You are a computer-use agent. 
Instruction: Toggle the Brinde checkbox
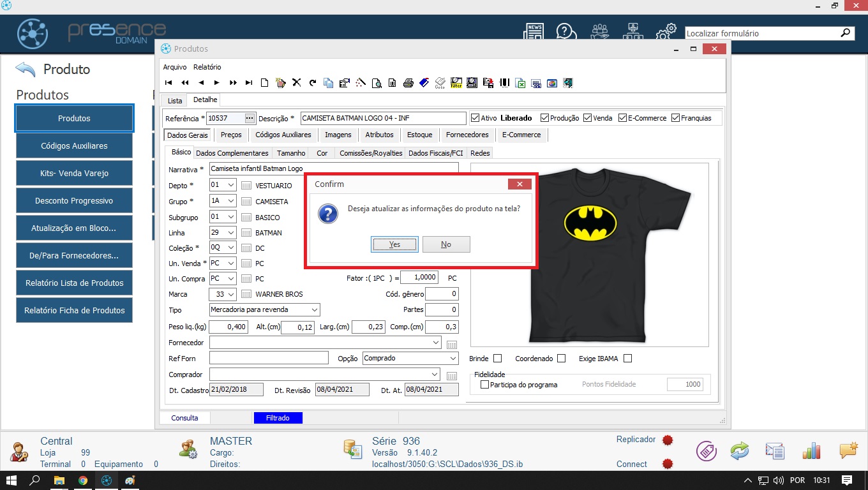[498, 359]
